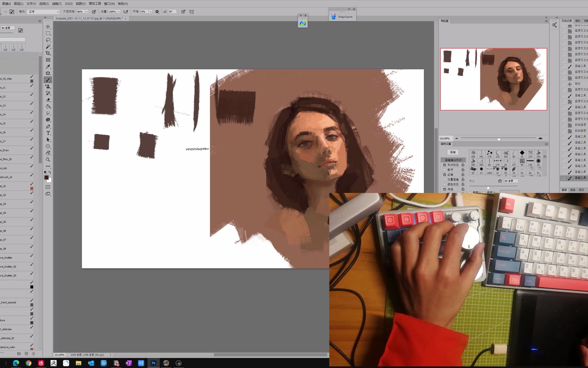
Task: Open status bar info arrow
Action: pyautogui.click(x=111, y=355)
